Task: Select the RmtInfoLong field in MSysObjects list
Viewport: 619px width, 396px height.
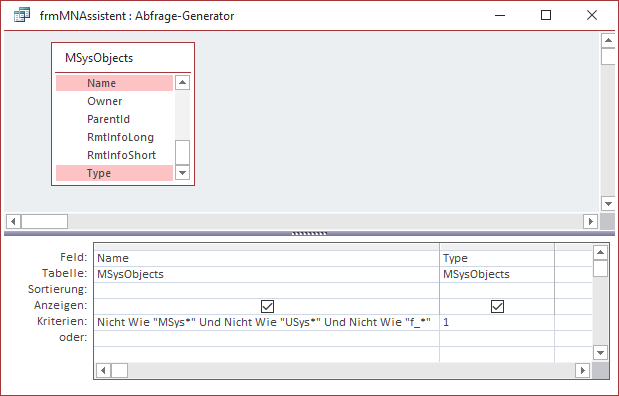Action: 114,137
